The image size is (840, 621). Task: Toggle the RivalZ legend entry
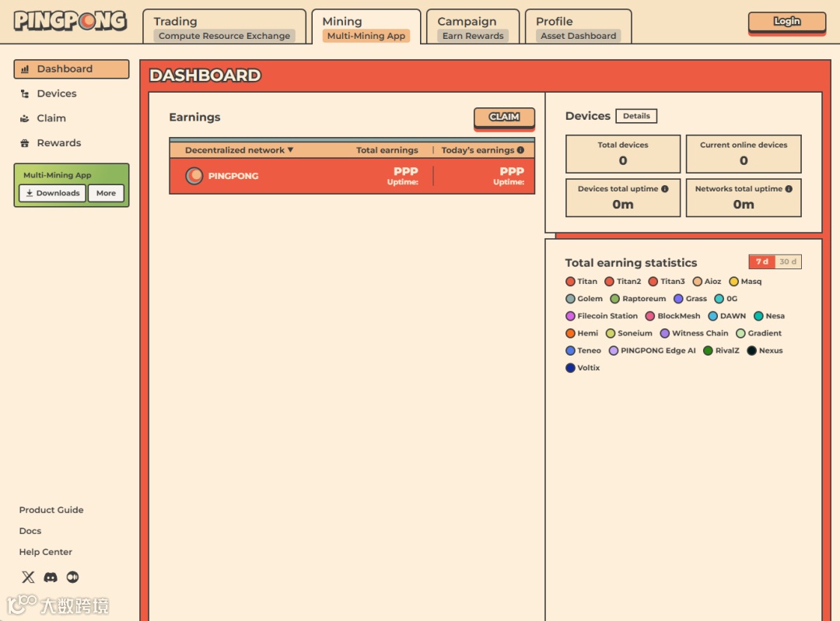tap(721, 350)
